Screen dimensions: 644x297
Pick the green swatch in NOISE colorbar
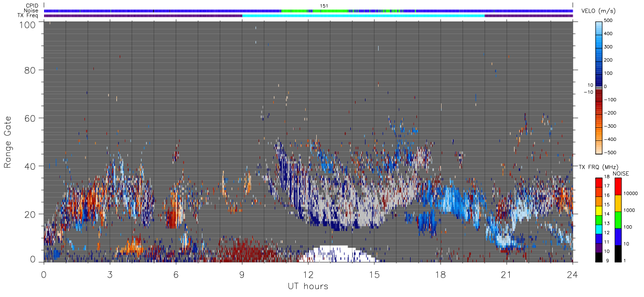click(617, 219)
